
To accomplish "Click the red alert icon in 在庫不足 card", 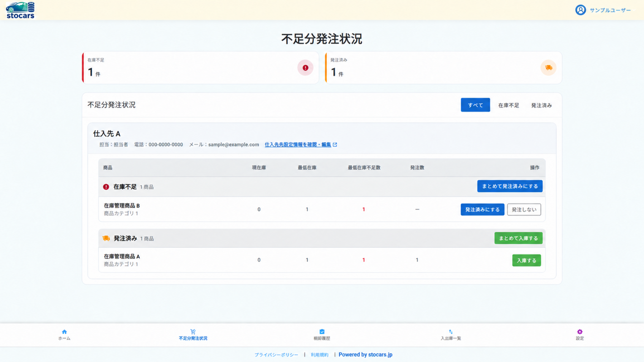I will [x=305, y=68].
